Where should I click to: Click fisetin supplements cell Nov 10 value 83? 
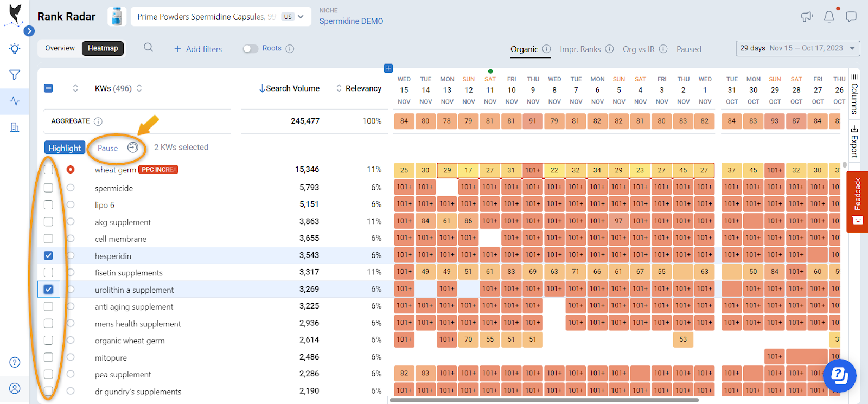511,272
